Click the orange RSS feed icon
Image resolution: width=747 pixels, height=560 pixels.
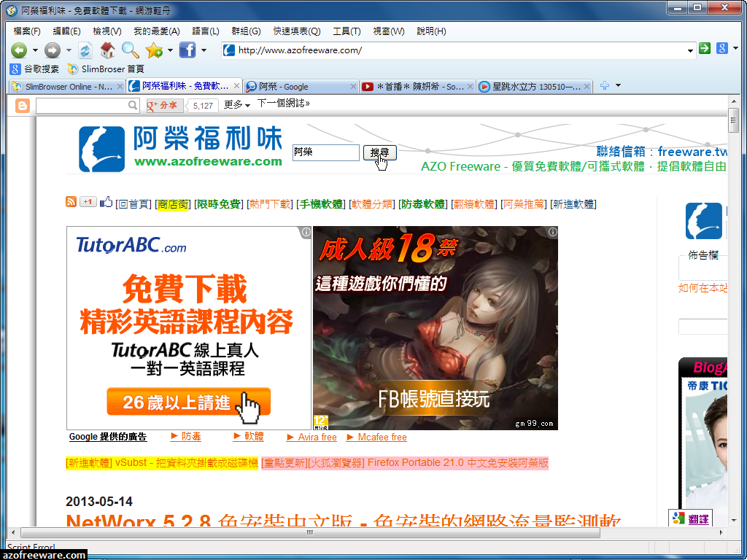click(x=71, y=201)
